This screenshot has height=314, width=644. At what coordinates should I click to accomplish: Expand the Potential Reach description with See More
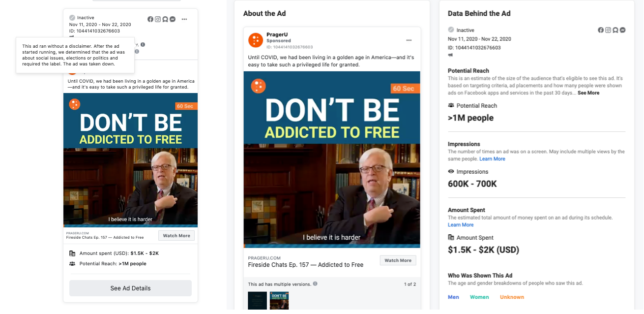click(588, 93)
